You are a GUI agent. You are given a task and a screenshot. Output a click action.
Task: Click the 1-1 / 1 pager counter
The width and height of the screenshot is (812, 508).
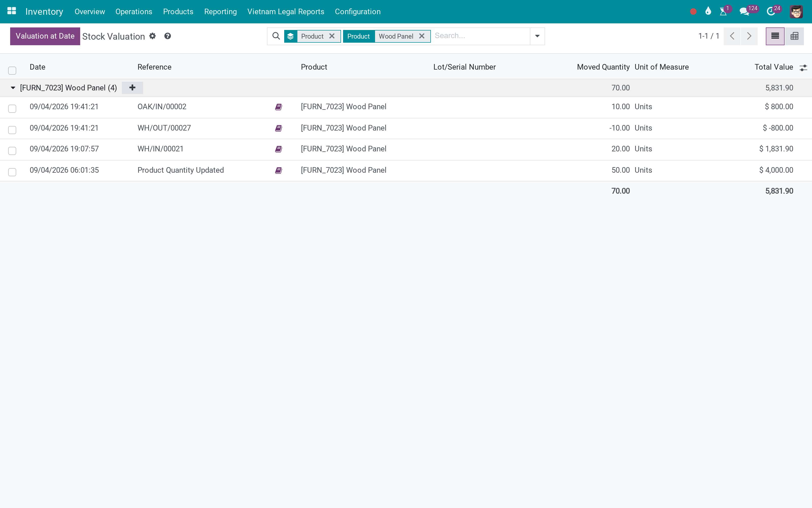point(709,36)
